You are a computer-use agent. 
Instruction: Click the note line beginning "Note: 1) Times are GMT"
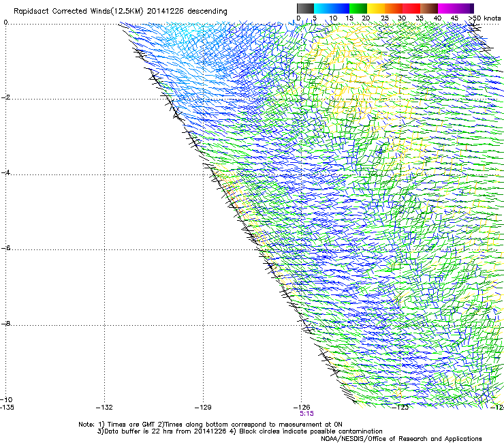tap(210, 425)
